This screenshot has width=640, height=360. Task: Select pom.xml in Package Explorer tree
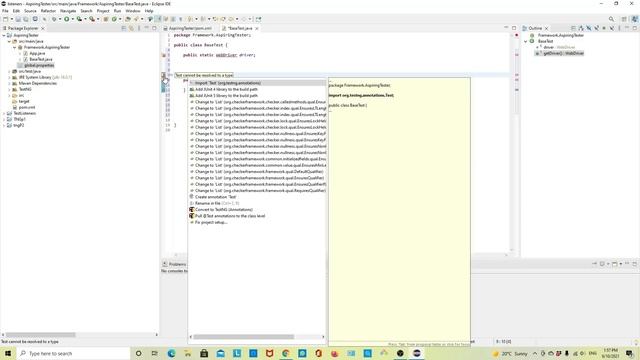tap(27, 107)
